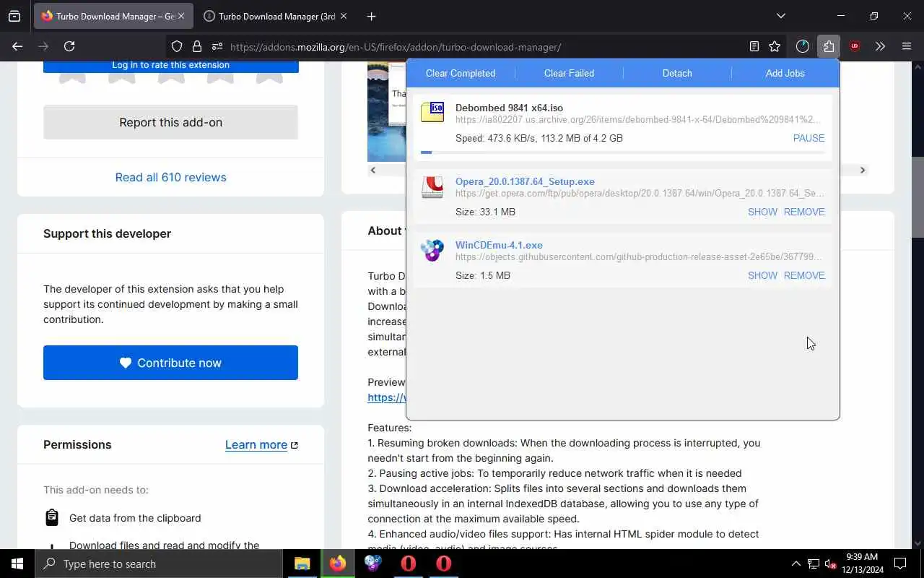Click the Report this add-on button
This screenshot has height=578, width=924.
pos(170,122)
